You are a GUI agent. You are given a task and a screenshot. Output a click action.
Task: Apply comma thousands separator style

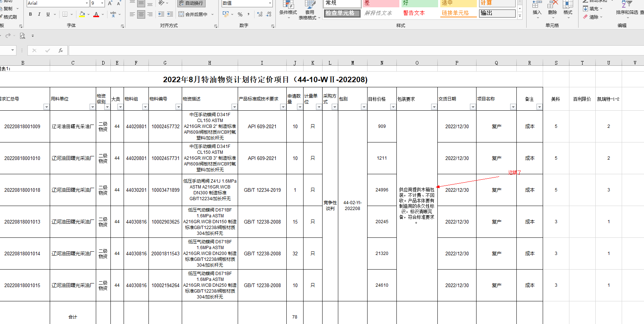249,14
